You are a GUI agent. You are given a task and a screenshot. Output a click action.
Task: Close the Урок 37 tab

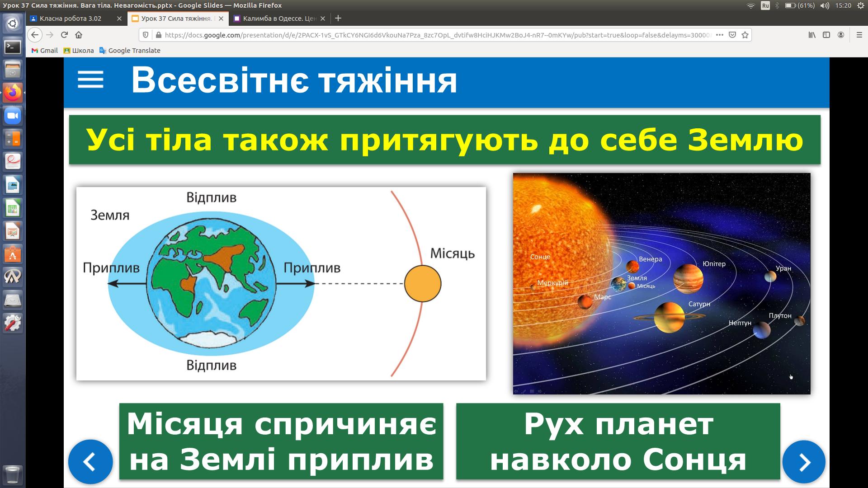[x=221, y=19]
